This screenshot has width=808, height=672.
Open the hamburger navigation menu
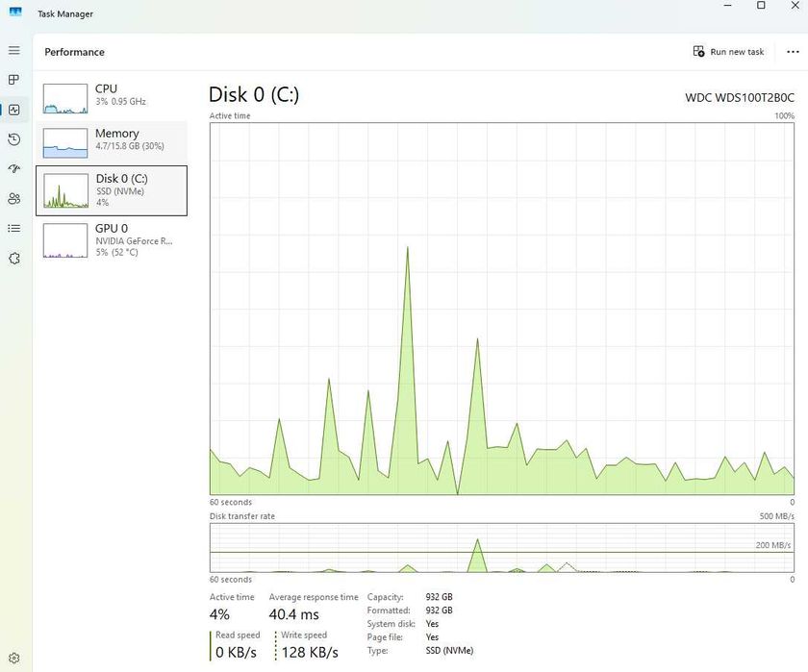(x=14, y=50)
